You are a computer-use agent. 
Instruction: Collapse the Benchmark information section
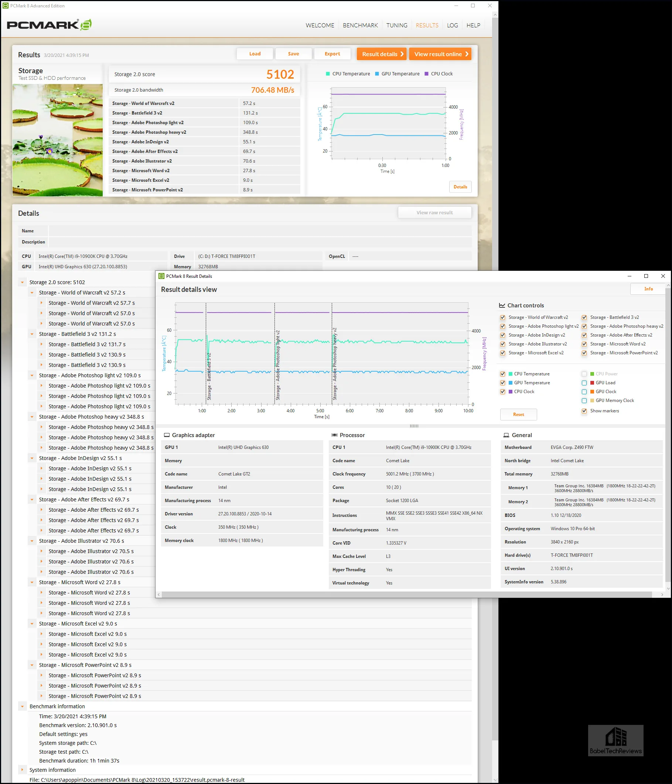pos(22,706)
